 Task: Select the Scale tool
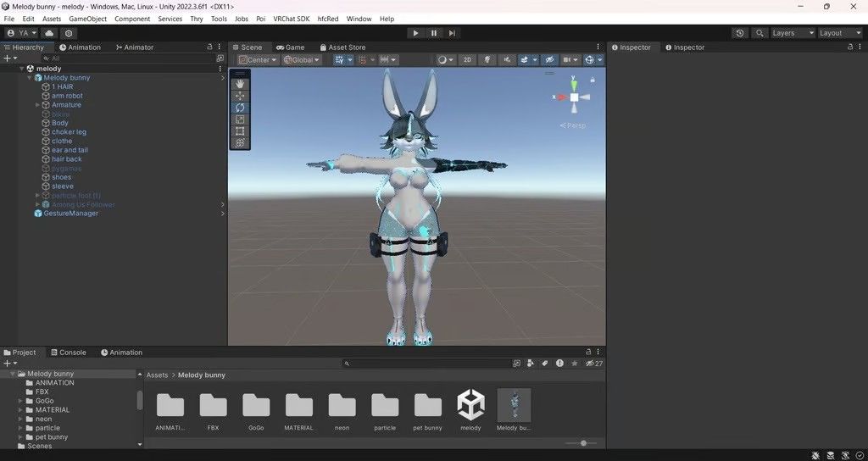tap(240, 119)
